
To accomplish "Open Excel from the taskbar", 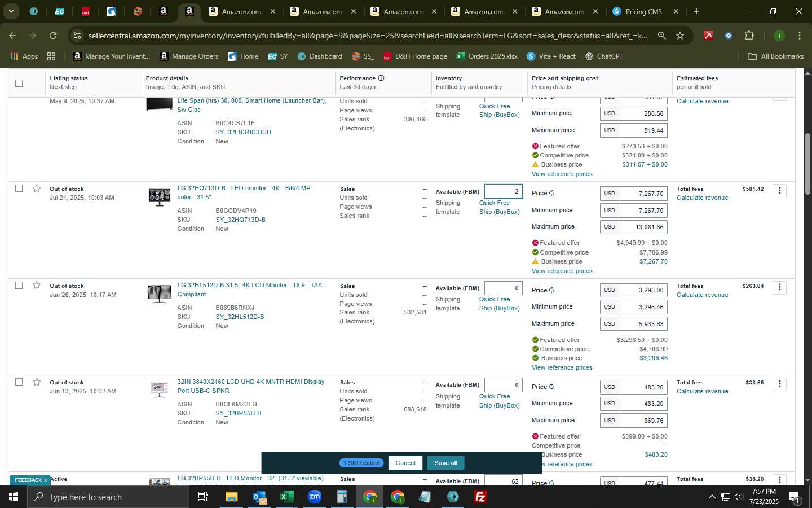I will [286, 497].
